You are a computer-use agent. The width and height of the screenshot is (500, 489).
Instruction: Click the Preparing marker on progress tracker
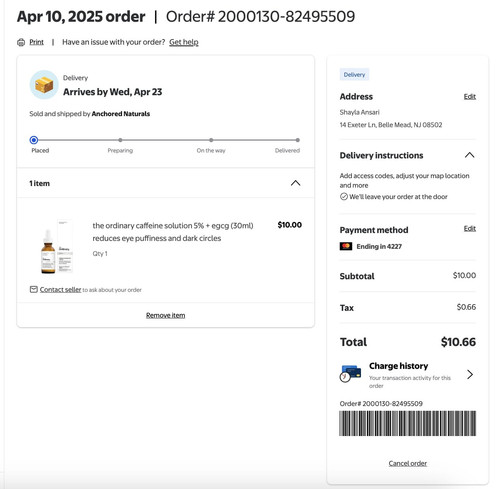pos(120,140)
